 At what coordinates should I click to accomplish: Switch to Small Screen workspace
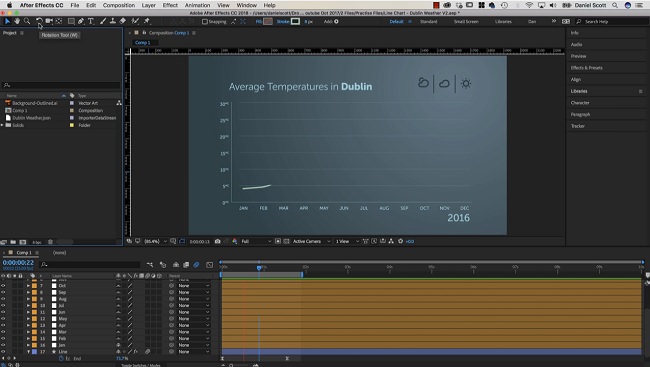pyautogui.click(x=466, y=22)
